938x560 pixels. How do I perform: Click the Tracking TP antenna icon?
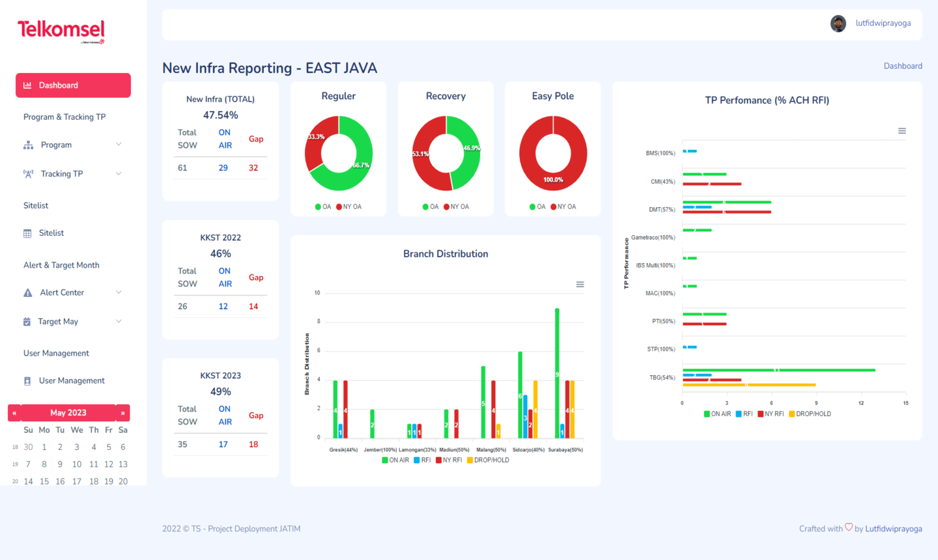28,174
